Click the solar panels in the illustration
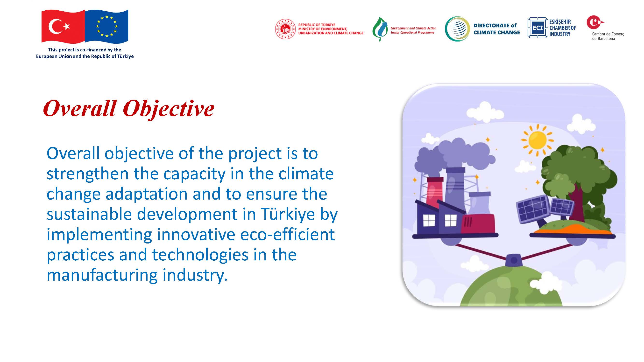This screenshot has width=644, height=362. tap(545, 211)
